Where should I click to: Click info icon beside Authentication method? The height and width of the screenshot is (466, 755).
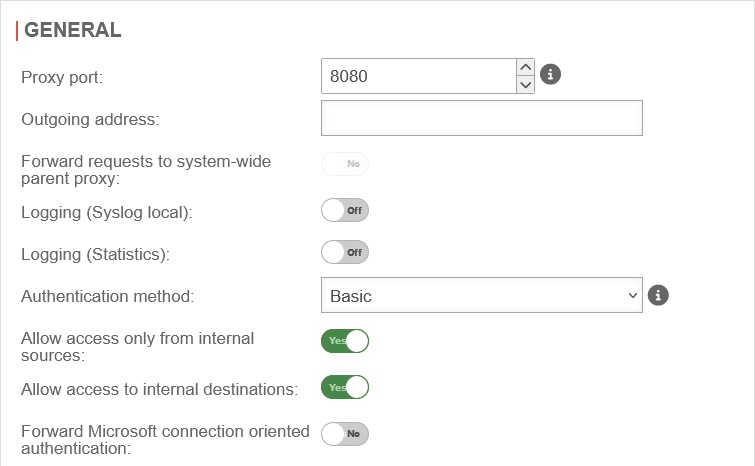pyautogui.click(x=658, y=295)
